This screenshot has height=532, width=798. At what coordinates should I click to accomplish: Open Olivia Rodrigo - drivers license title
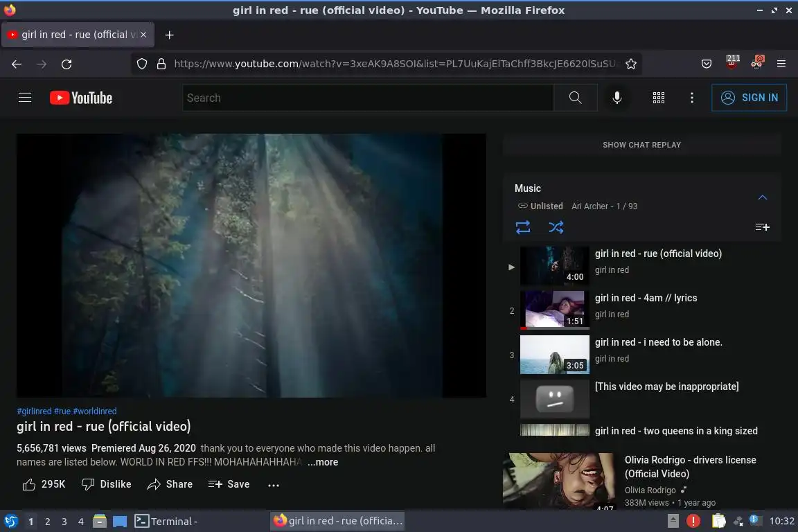[691, 466]
